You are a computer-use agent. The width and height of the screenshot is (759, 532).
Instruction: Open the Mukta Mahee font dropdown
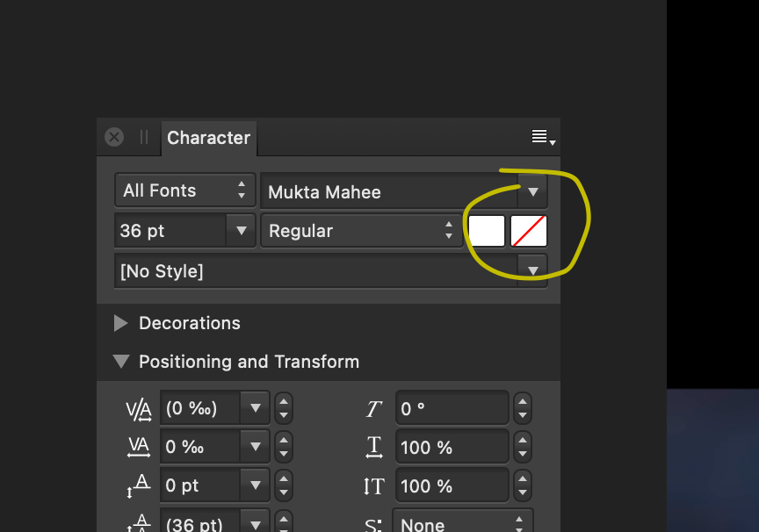click(x=533, y=191)
